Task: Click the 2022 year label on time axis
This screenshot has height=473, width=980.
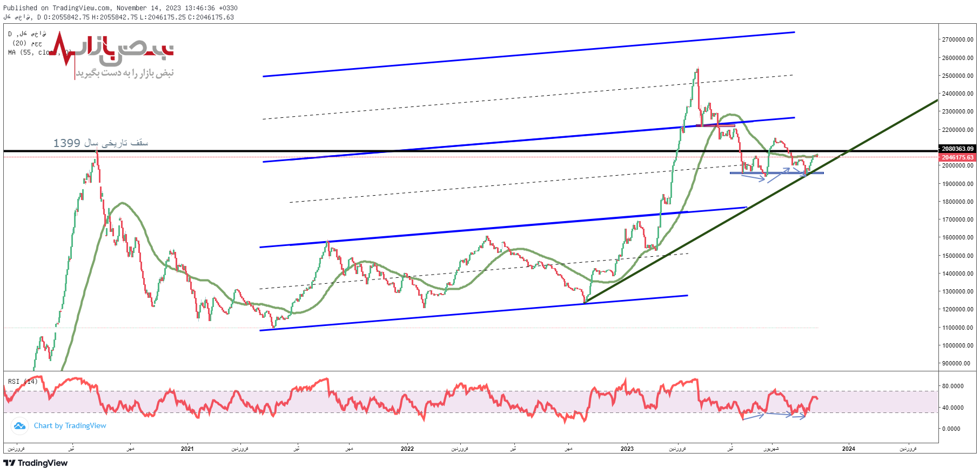Action: pyautogui.click(x=407, y=449)
